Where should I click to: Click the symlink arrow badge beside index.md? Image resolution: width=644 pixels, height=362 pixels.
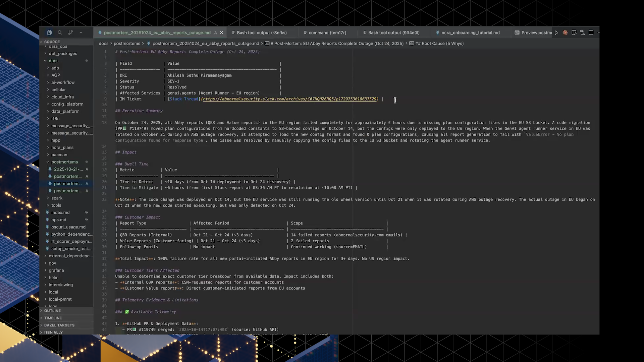pos(87,213)
